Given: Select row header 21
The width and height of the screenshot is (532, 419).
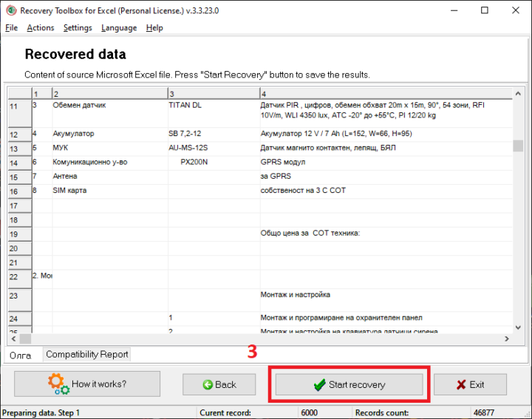Looking at the screenshot, I should click(20, 263).
